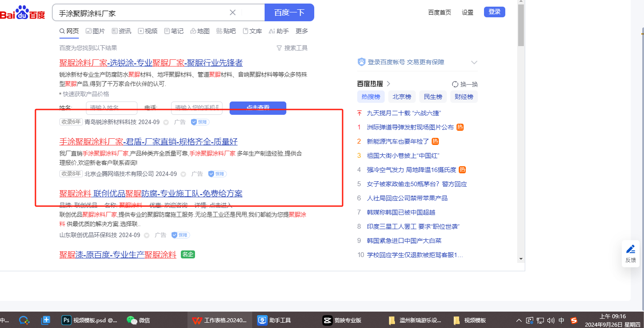Switch to WPS 工作表格 in the taskbar
This screenshot has width=644, height=328.
pyautogui.click(x=219, y=320)
